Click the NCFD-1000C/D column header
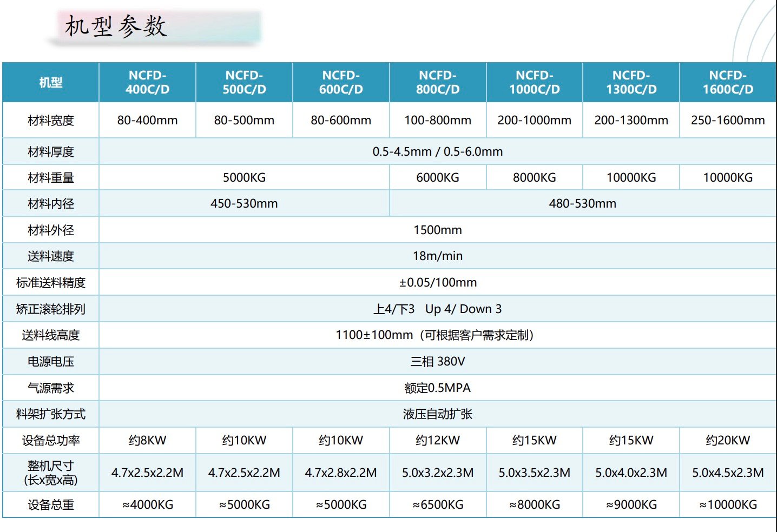This screenshot has width=777, height=532. (535, 82)
